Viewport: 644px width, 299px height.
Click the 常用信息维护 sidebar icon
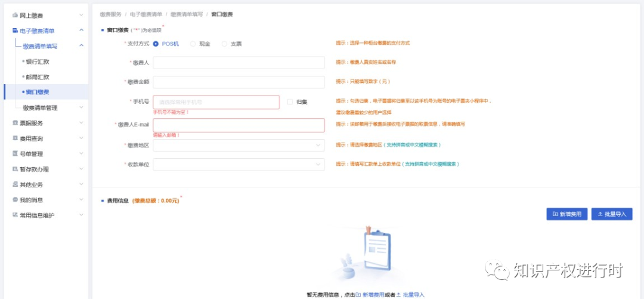pyautogui.click(x=15, y=215)
